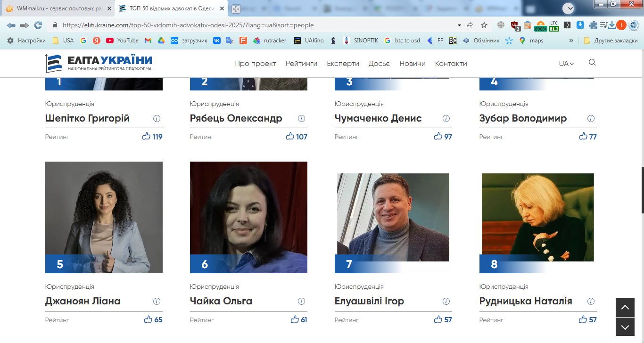Navigate to Новини

(413, 64)
